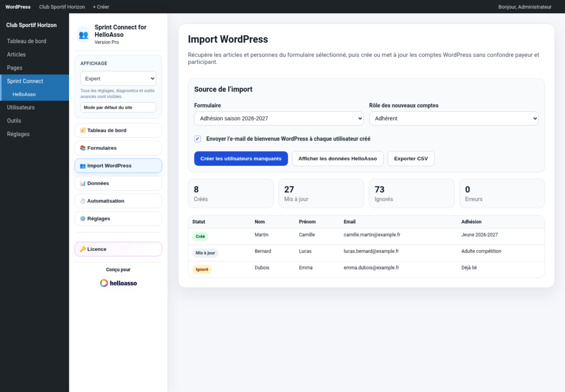The height and width of the screenshot is (392, 565).
Task: Open Réglages in the WordPress sidebar
Action: [x=34, y=134]
